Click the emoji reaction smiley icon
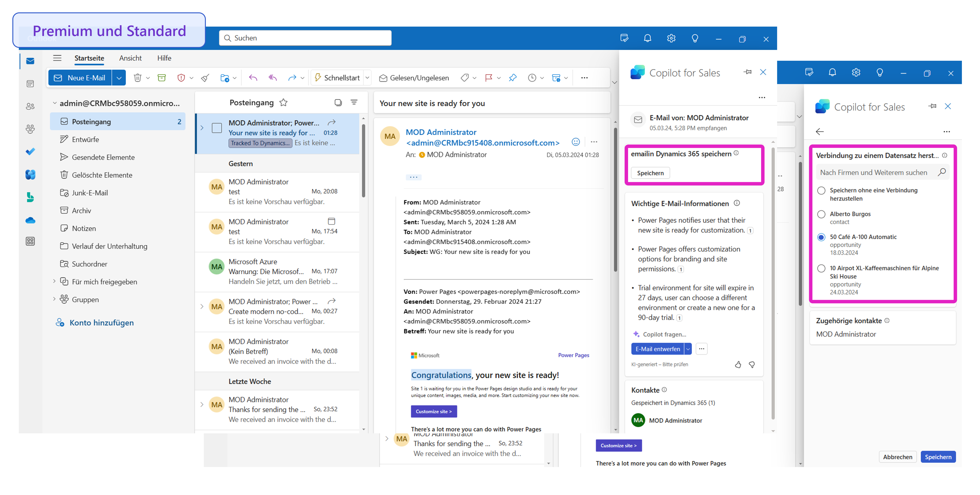The height and width of the screenshot is (495, 980). click(x=576, y=142)
